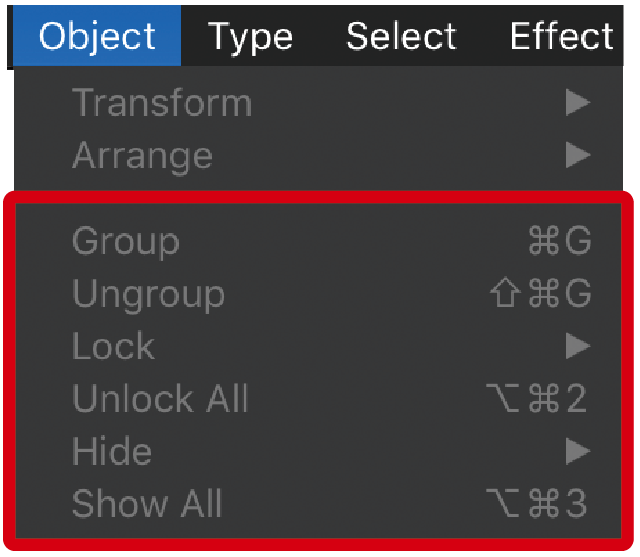
Task: Choose Transform in the Object menu
Action: (162, 103)
